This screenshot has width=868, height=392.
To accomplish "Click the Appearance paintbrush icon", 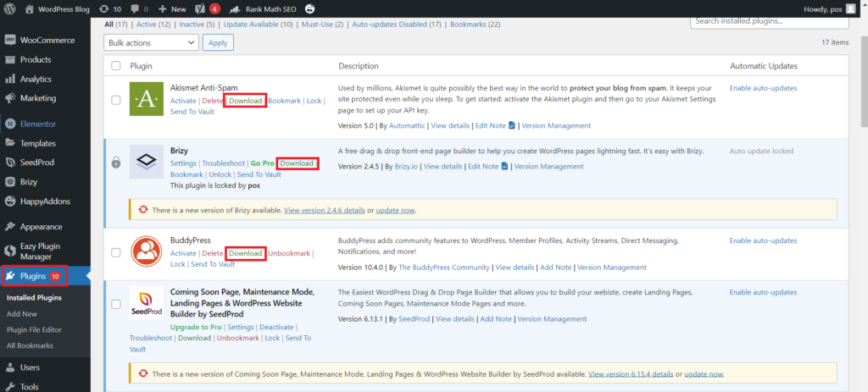I will tap(10, 227).
